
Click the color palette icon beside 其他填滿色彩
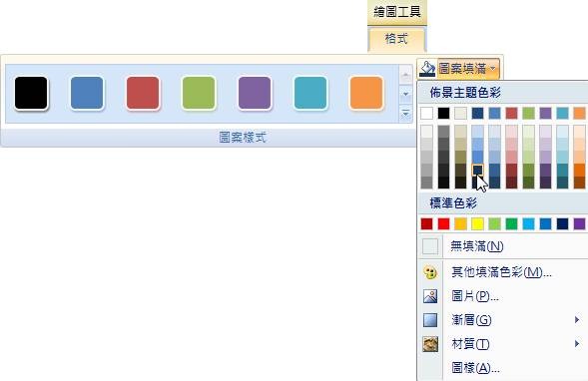click(430, 272)
